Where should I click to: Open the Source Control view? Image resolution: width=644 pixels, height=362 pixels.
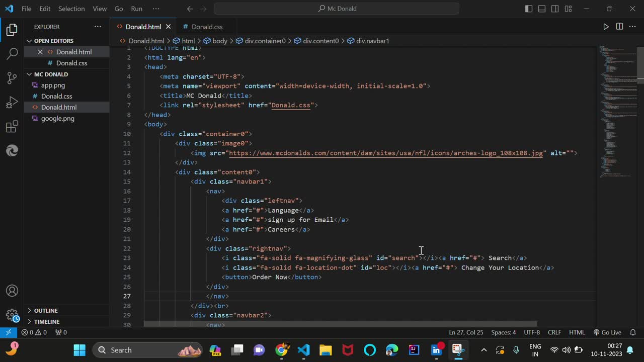pyautogui.click(x=12, y=78)
